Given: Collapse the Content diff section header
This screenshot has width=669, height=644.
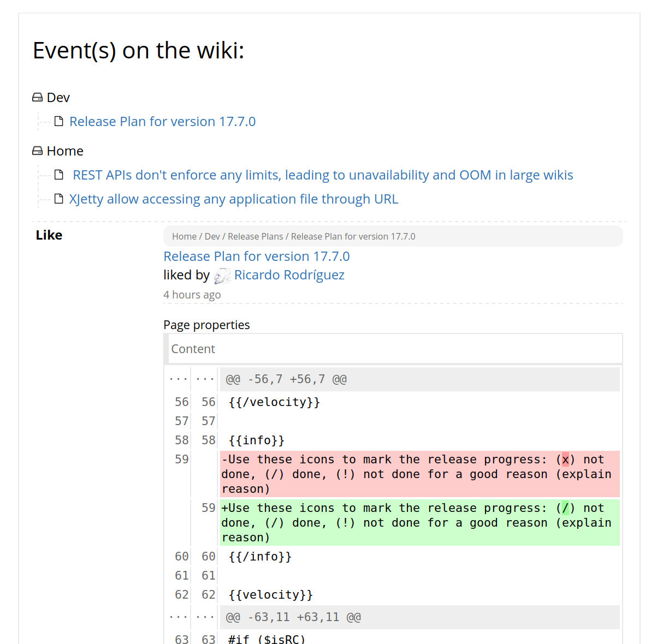Looking at the screenshot, I should click(193, 349).
